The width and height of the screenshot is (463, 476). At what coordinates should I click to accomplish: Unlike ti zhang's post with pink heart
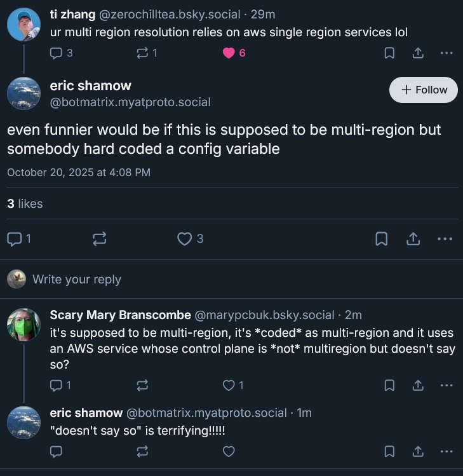229,53
